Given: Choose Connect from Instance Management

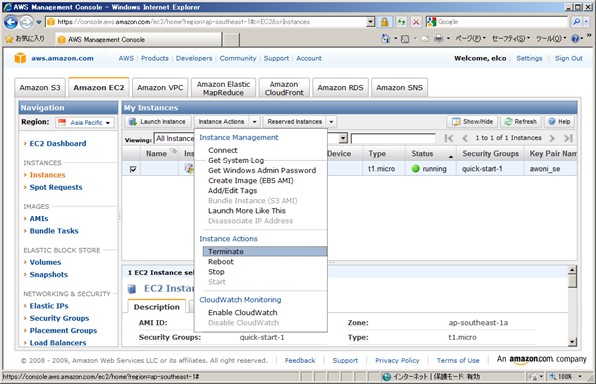Looking at the screenshot, I should [x=223, y=150].
